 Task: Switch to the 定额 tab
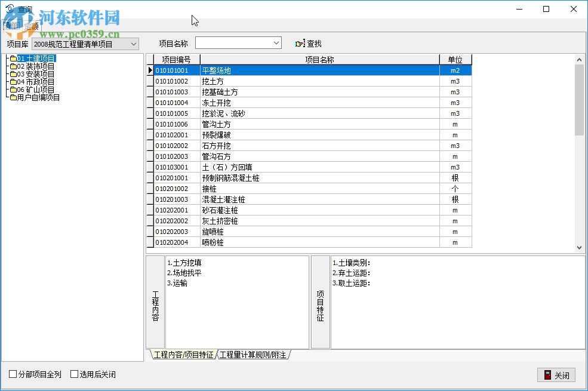click(31, 26)
